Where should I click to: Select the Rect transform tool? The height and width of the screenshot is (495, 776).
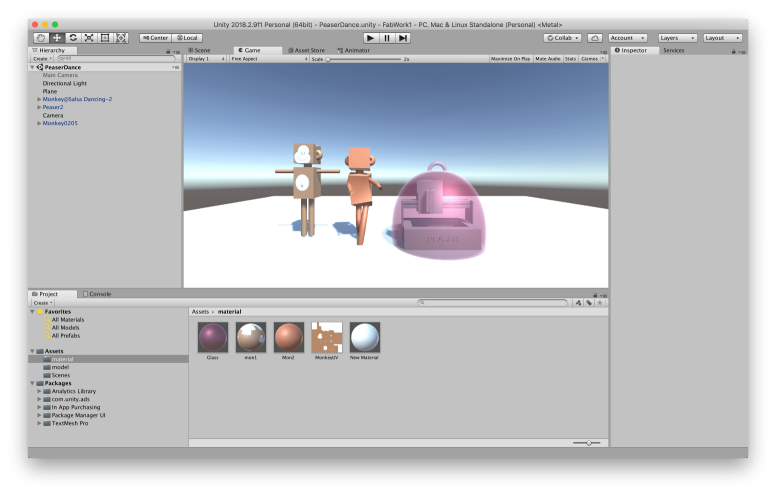pos(105,38)
